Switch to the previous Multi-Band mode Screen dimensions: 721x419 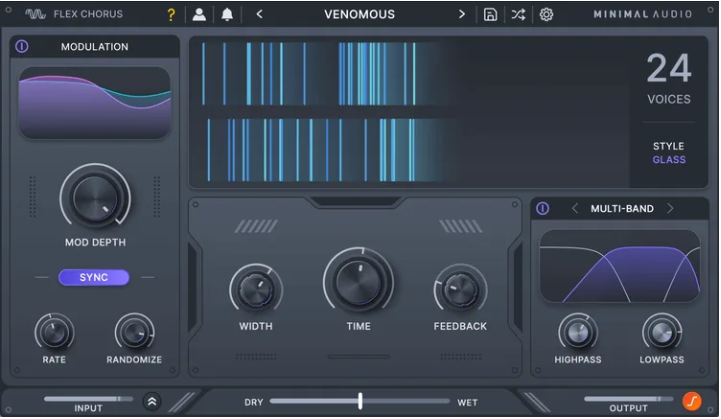pos(575,209)
